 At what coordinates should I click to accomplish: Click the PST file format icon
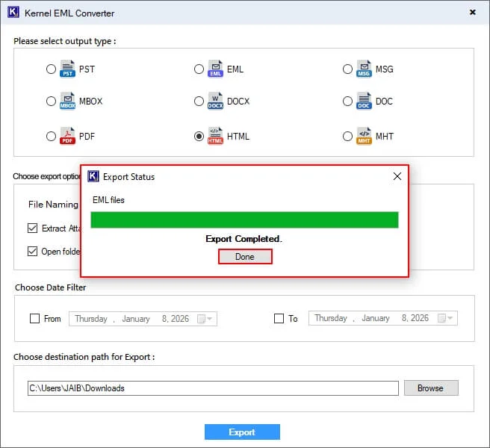point(67,69)
